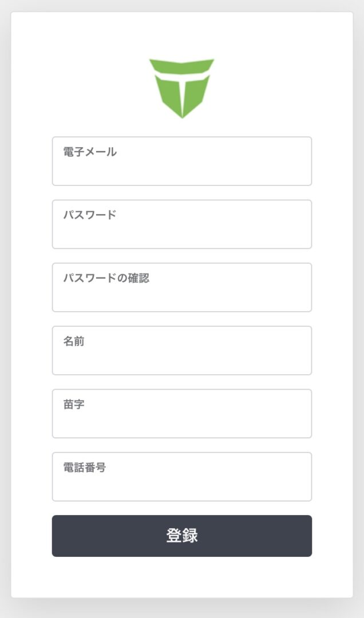Screen dimensions: 364x618
Task: Click the white T emblem inside logo
Action: click(182, 80)
